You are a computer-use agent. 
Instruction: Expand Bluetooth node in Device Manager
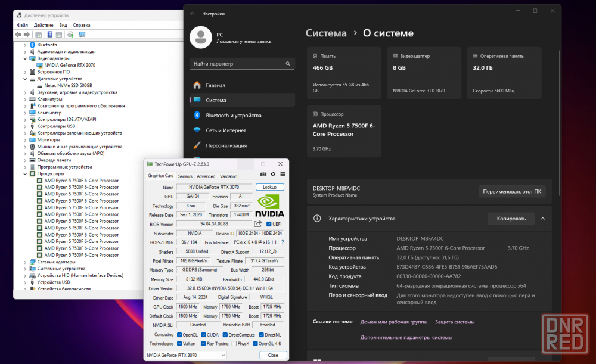(x=25, y=45)
